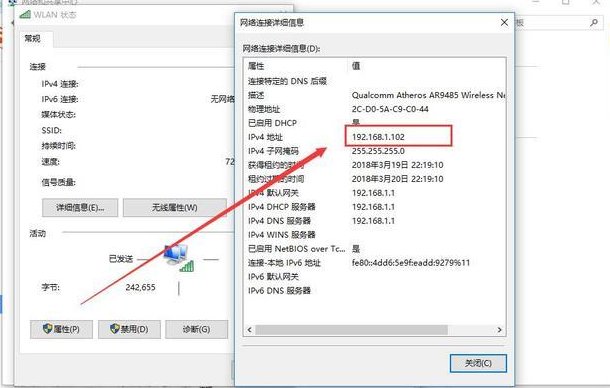Select the 已启用 DHCP row
Screen dimensions: 610x388
(375, 123)
